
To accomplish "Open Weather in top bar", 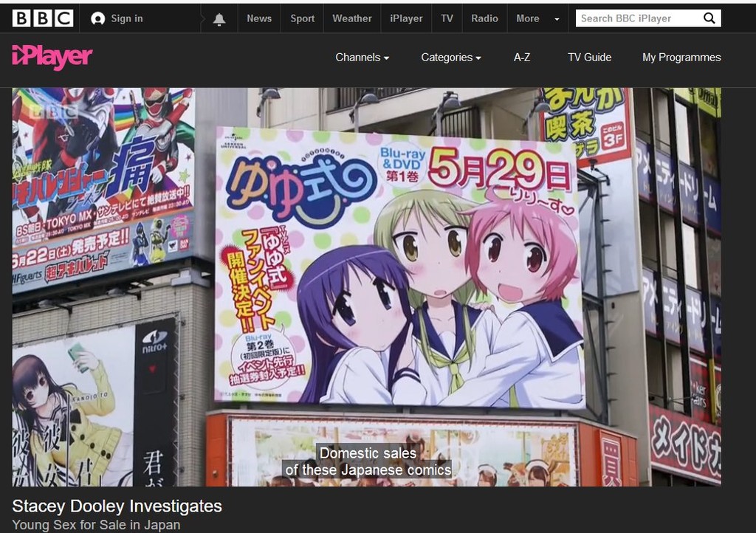I will pos(352,18).
